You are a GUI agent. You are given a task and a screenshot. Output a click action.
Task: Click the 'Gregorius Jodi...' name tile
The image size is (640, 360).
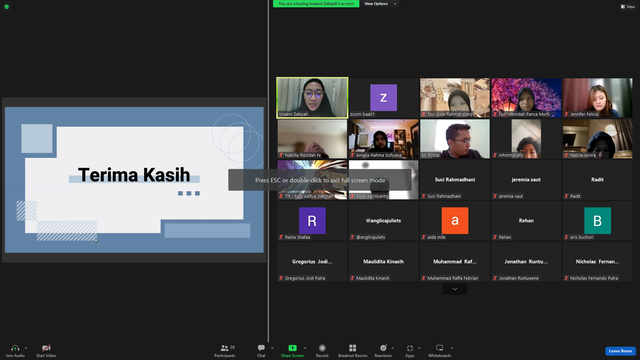tap(312, 262)
